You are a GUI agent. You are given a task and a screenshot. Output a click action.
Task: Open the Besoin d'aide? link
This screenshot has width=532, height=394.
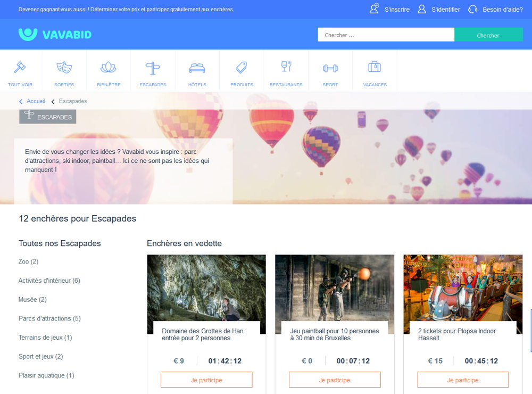click(x=503, y=10)
